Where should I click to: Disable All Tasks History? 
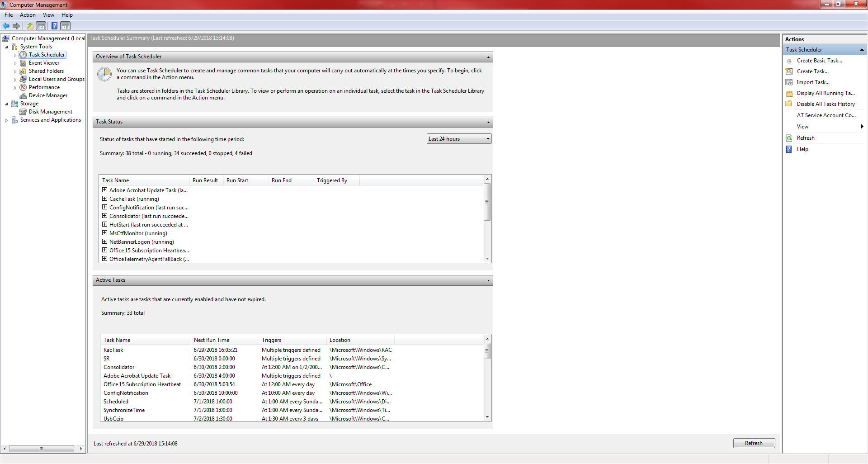826,104
